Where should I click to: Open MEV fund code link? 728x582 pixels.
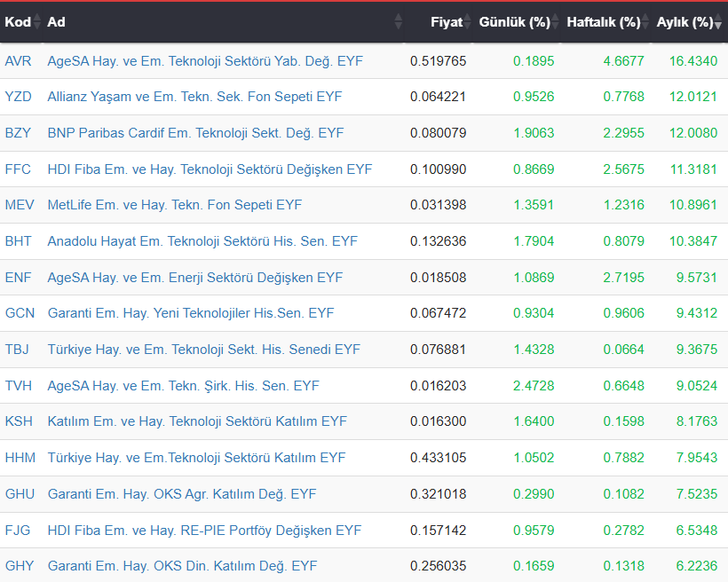(x=20, y=205)
